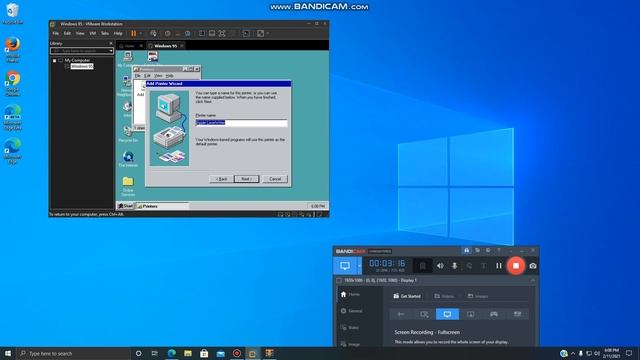The image size is (640, 360).
Task: Click Back in Add Printer Wizard
Action: [222, 179]
